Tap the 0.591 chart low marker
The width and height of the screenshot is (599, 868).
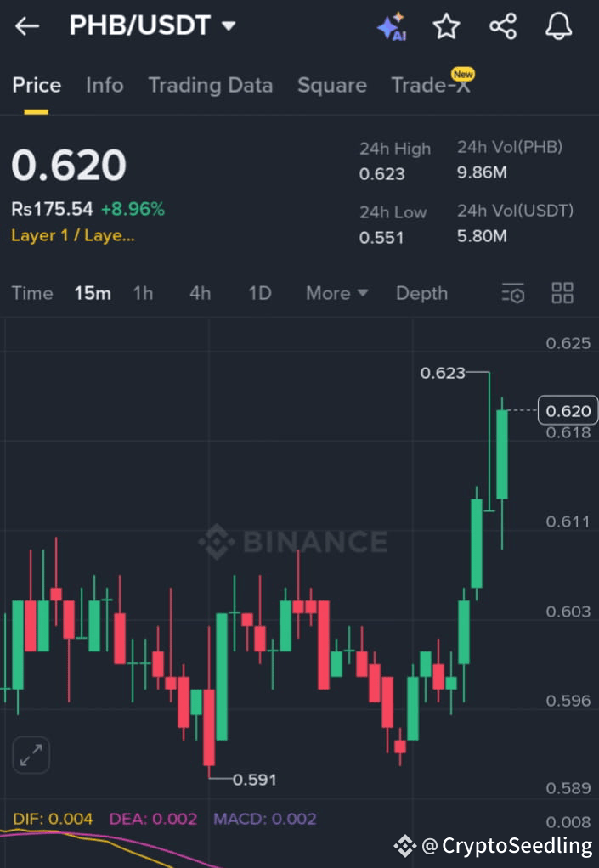click(254, 780)
